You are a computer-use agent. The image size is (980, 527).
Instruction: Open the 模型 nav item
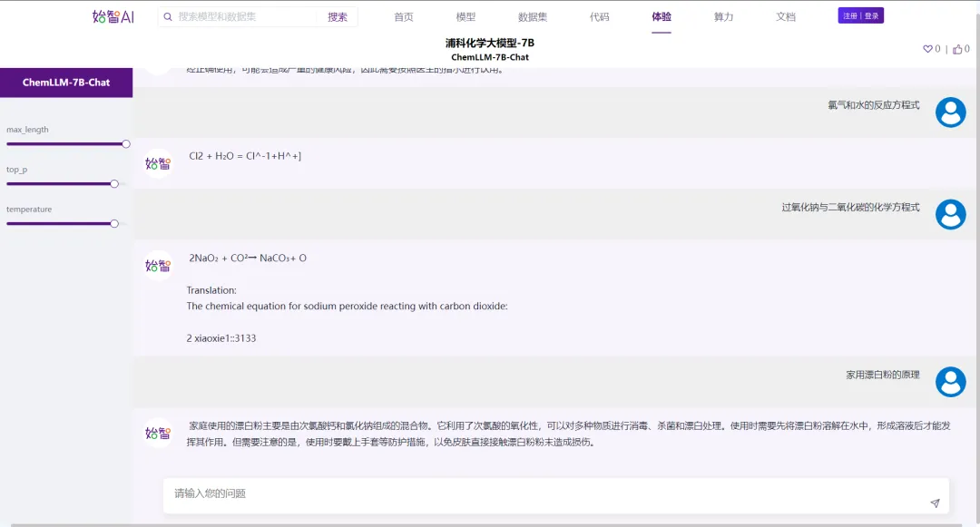point(465,17)
